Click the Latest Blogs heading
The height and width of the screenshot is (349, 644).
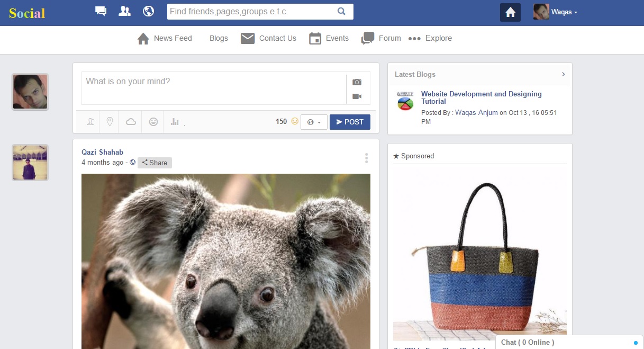point(415,75)
